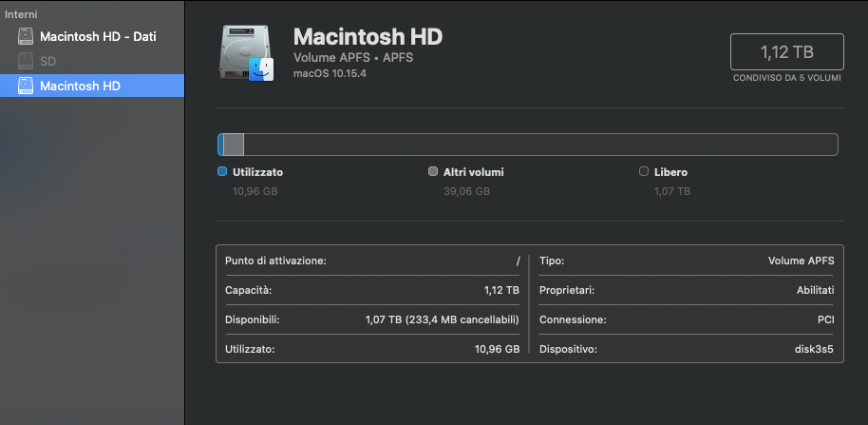This screenshot has height=425, width=868.
Task: Click the Tipo label
Action: coord(552,261)
